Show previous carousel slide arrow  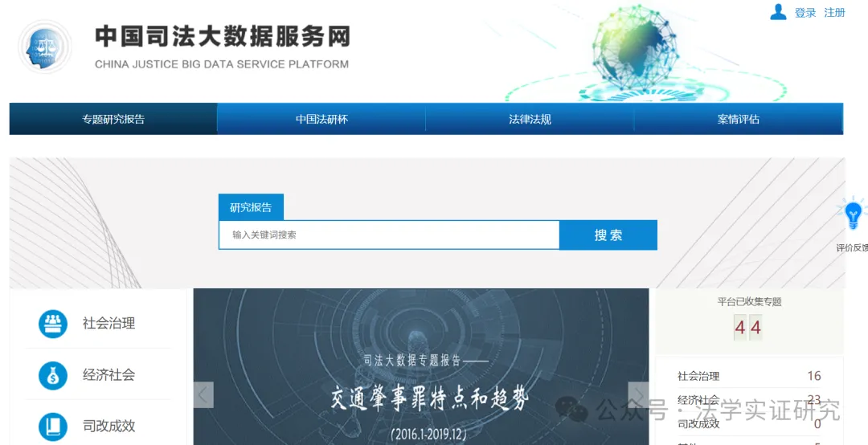(203, 394)
